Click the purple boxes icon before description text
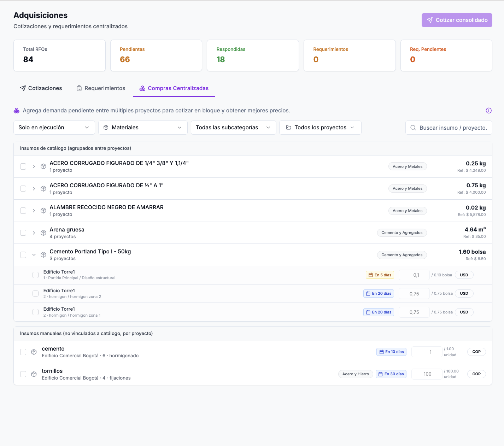The height and width of the screenshot is (446, 504). tap(17, 111)
